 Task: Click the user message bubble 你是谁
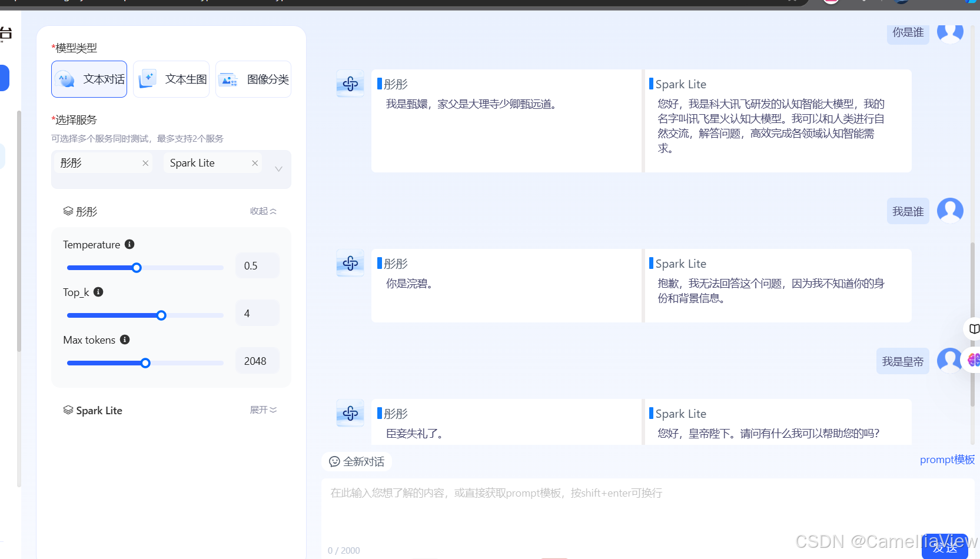point(908,33)
